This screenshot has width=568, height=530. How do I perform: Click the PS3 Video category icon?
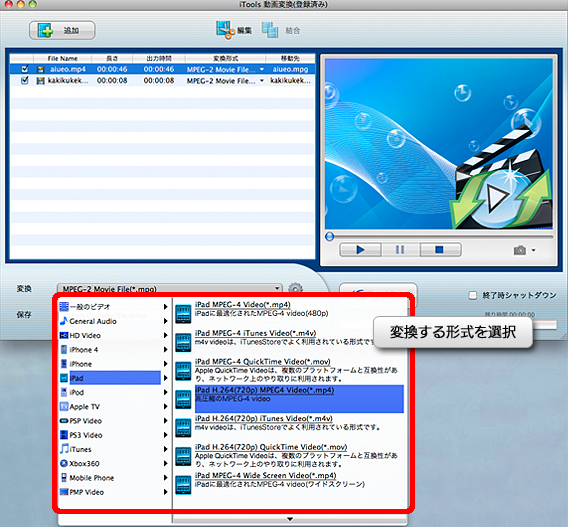coord(64,435)
